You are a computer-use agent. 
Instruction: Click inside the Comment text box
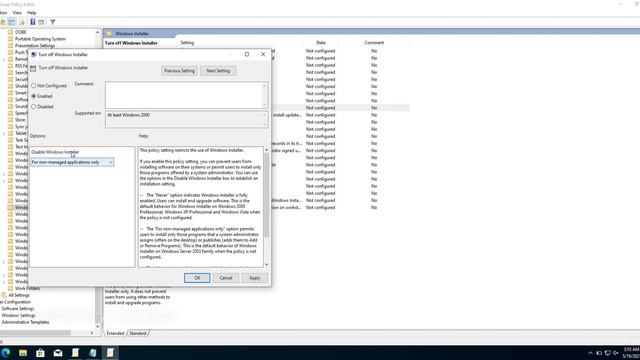pyautogui.click(x=187, y=95)
